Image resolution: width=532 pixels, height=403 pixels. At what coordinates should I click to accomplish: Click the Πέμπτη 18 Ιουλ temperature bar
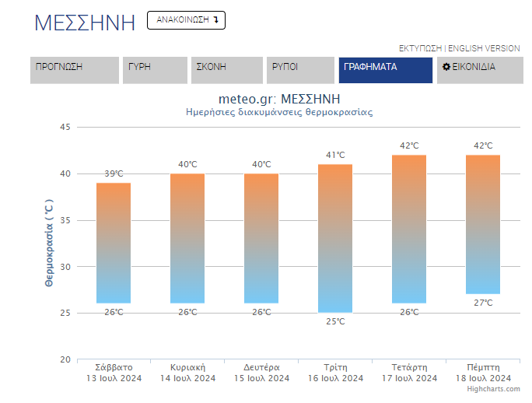point(483,224)
